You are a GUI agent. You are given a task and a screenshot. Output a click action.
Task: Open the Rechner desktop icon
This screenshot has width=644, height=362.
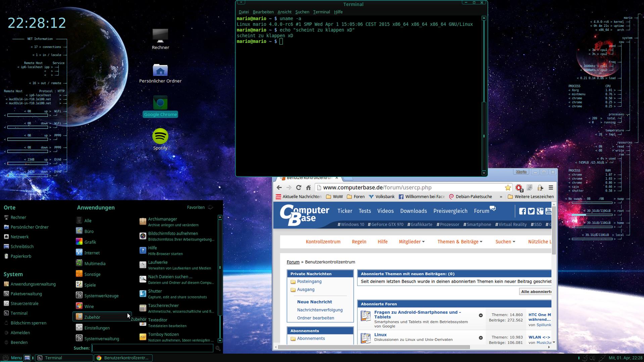coord(160,39)
